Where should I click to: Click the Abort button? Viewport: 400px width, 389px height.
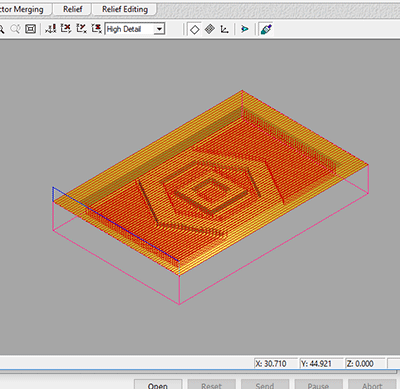tap(372, 384)
